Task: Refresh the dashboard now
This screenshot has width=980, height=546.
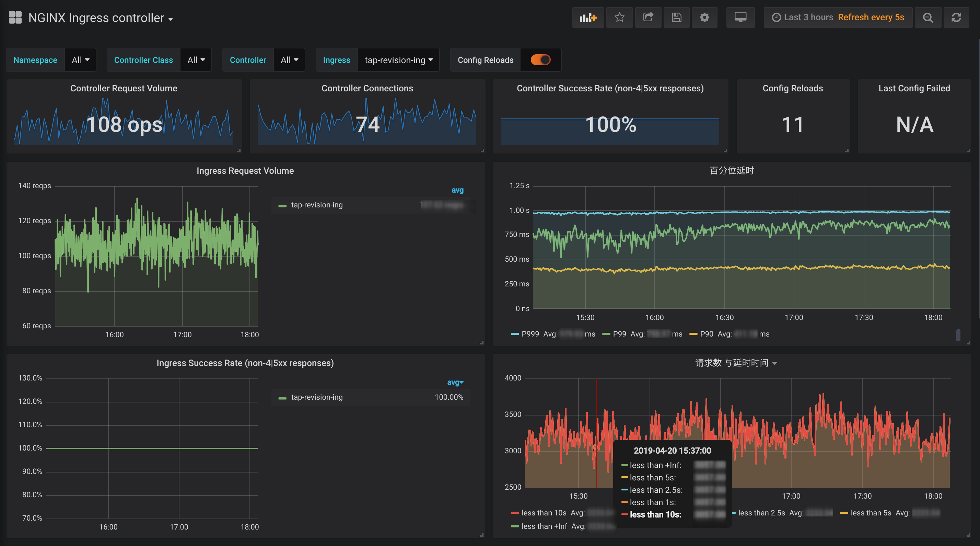Action: [x=956, y=18]
